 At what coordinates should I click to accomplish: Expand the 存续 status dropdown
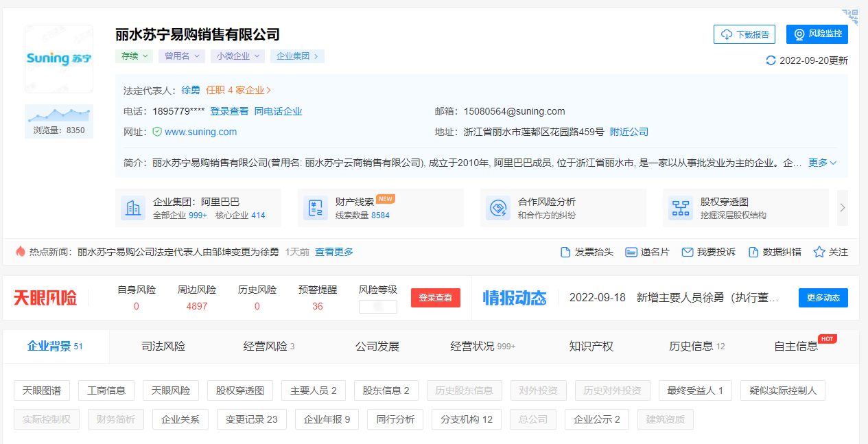point(134,56)
